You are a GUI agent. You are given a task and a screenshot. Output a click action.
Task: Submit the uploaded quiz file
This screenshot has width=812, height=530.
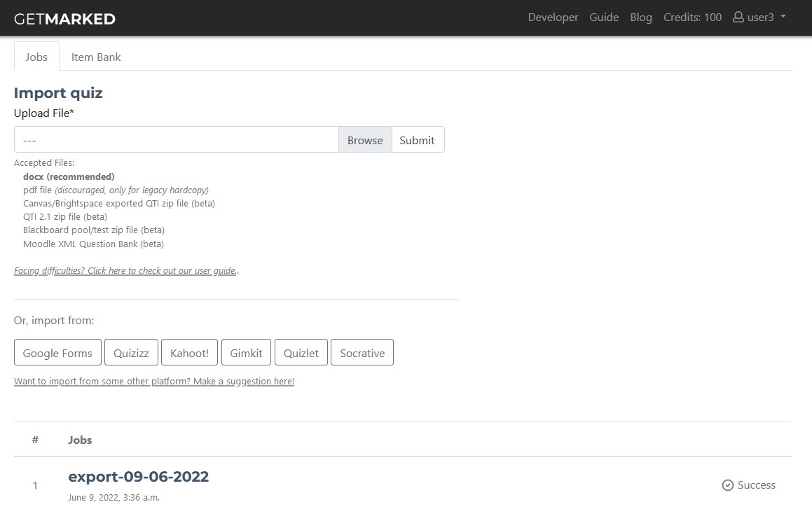(417, 140)
